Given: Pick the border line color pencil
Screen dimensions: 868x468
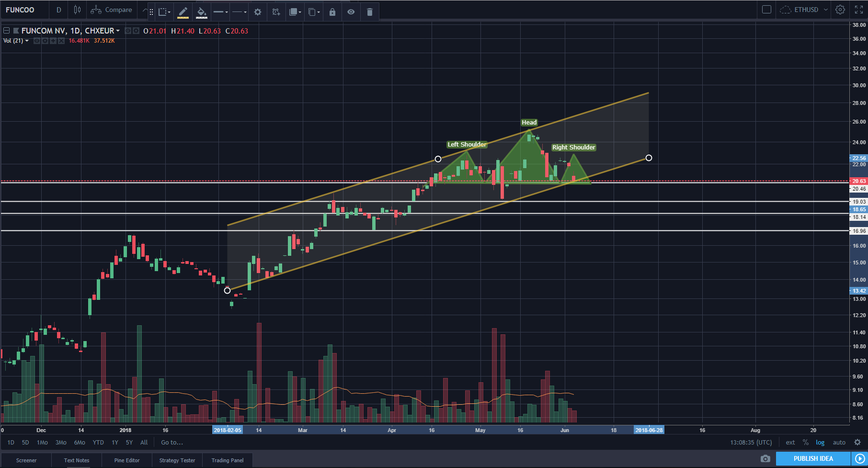Looking at the screenshot, I should click(x=183, y=12).
